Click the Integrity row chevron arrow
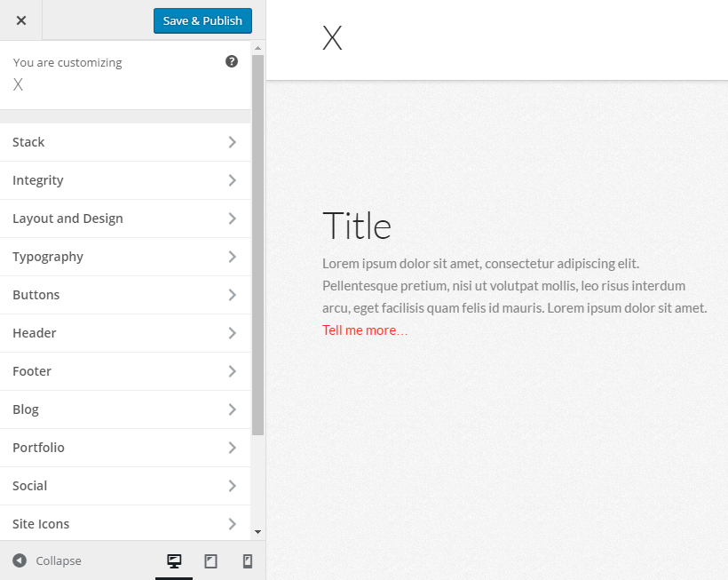 [x=233, y=180]
